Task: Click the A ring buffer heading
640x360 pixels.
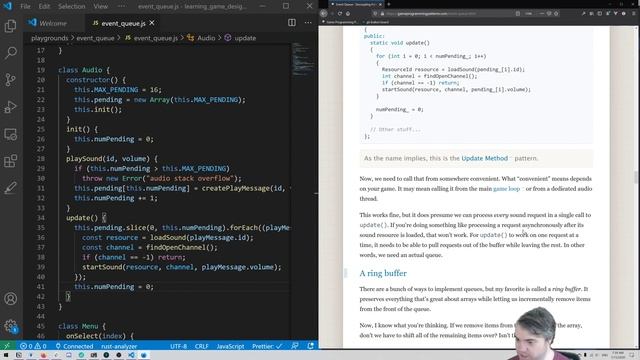Action: [383, 273]
